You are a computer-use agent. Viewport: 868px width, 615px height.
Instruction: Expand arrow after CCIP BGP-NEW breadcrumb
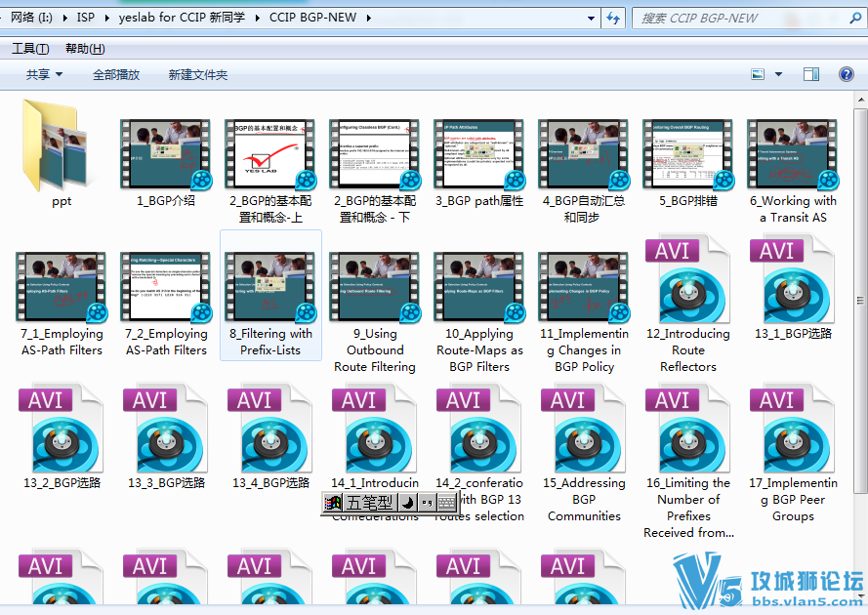(369, 18)
